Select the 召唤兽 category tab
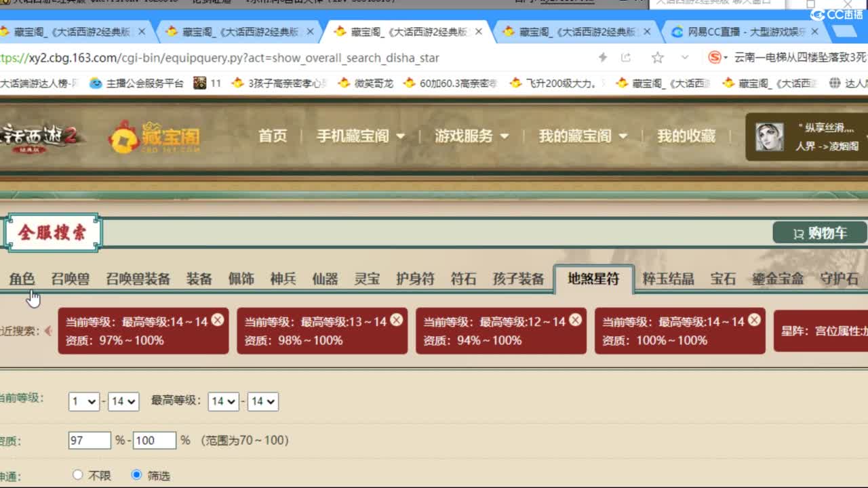The width and height of the screenshot is (868, 488). tap(70, 279)
